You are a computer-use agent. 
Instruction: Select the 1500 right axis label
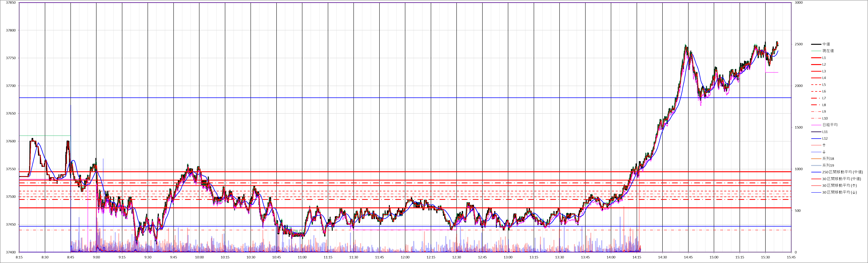[799, 127]
